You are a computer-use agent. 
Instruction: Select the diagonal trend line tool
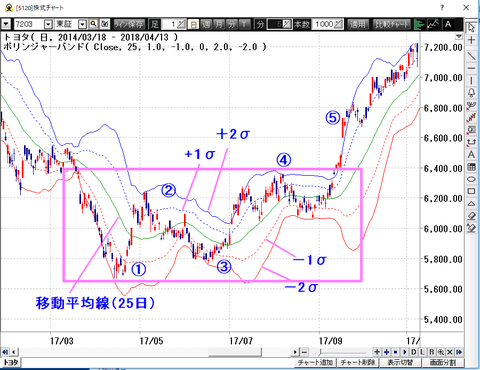(471, 56)
